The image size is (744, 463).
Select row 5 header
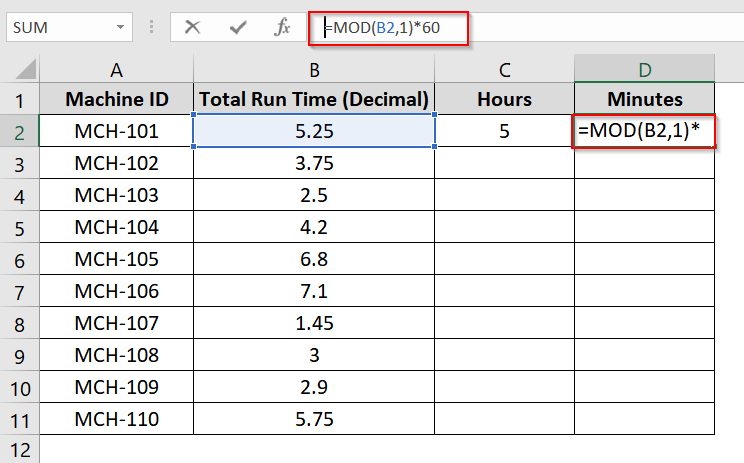(x=19, y=228)
